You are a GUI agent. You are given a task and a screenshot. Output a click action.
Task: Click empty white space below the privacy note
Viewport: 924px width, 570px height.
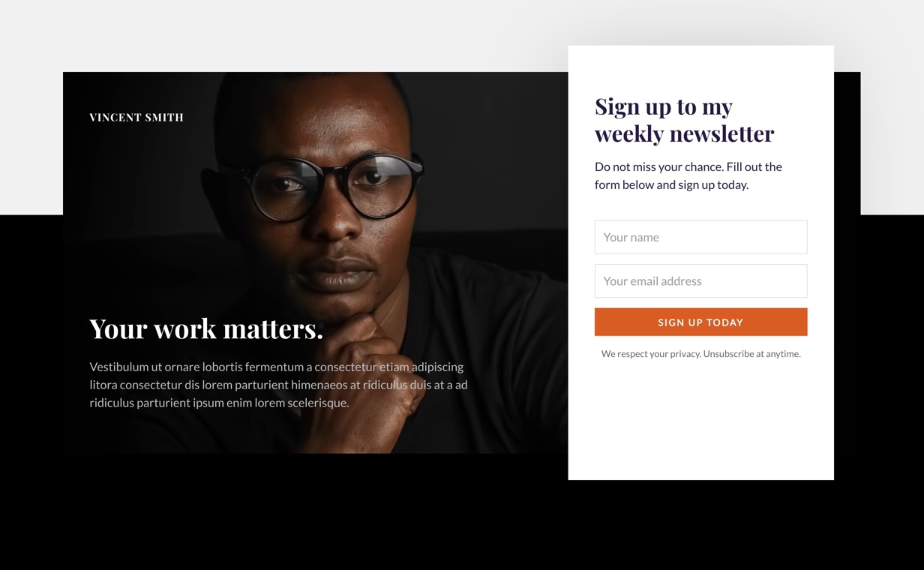coord(700,420)
